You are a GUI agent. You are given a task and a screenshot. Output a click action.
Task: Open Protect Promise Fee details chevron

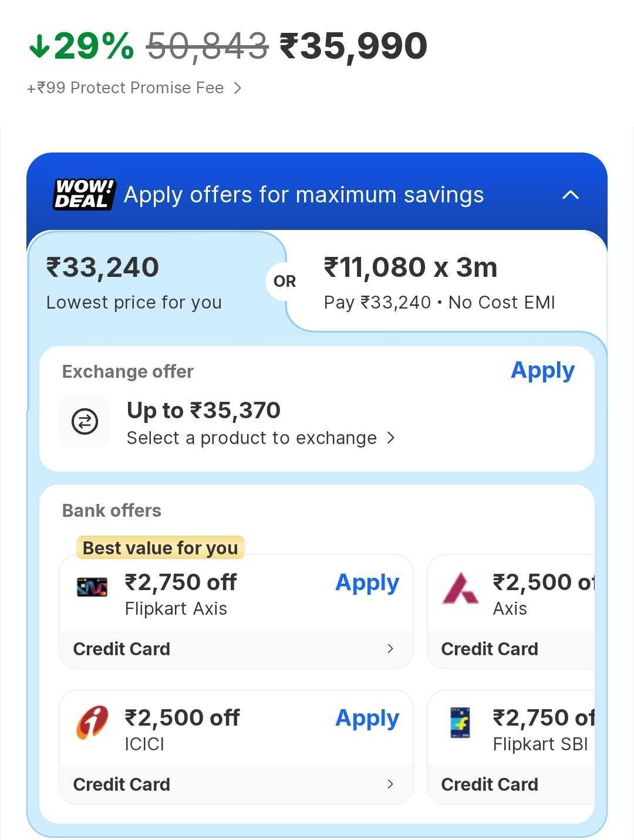coord(237,88)
